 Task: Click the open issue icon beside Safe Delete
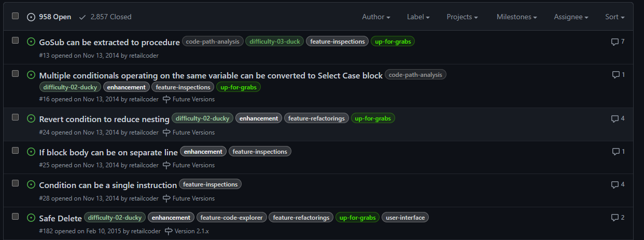[x=31, y=218]
